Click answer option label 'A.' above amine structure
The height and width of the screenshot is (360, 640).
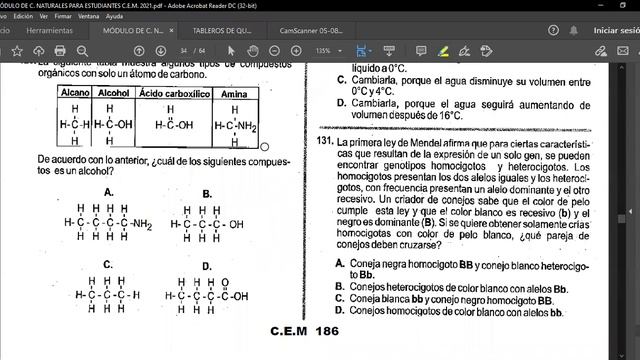point(109,192)
